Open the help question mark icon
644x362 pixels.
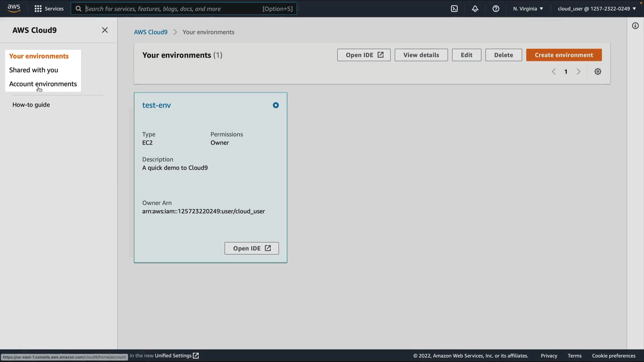click(496, 9)
